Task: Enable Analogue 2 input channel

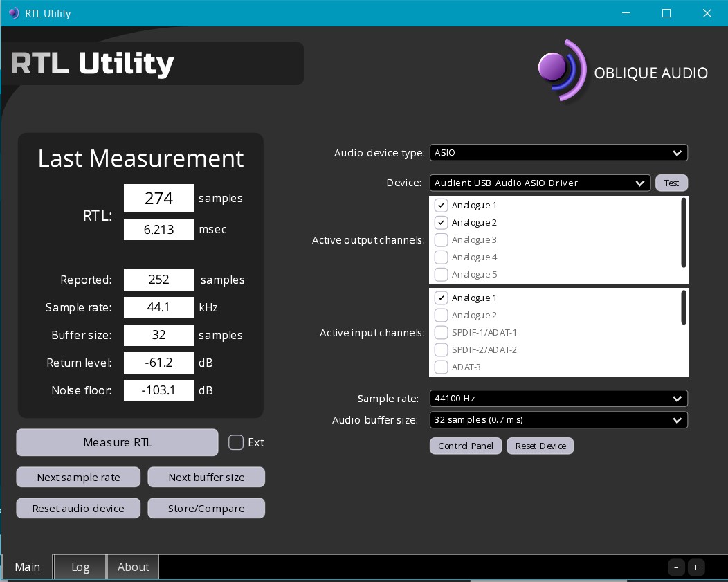Action: pos(441,316)
